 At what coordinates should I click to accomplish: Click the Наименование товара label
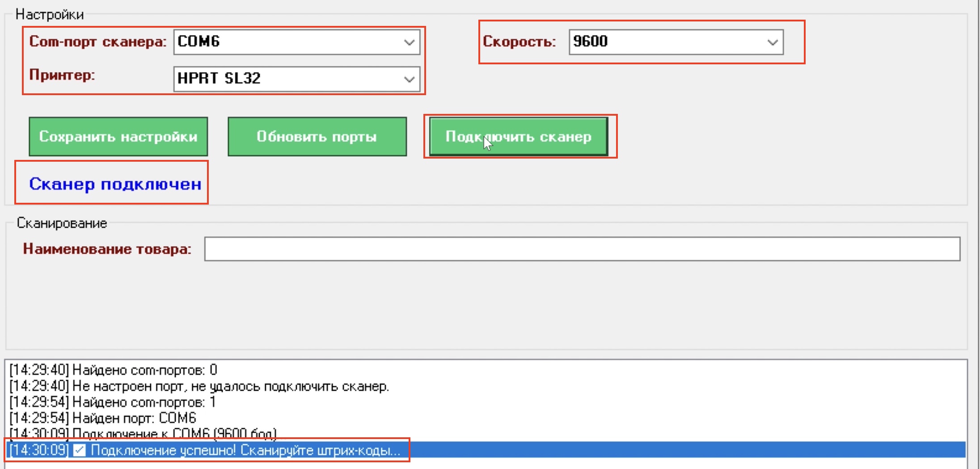point(107,249)
